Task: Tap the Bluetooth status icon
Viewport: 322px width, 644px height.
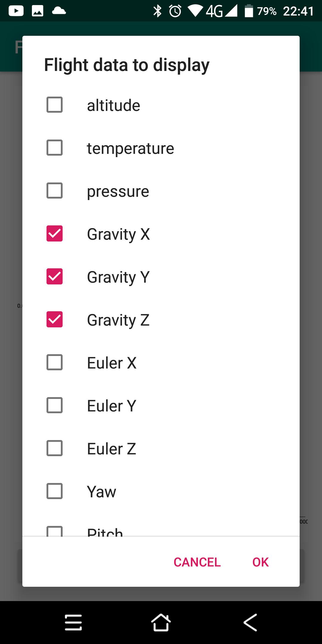Action: pos(157,11)
